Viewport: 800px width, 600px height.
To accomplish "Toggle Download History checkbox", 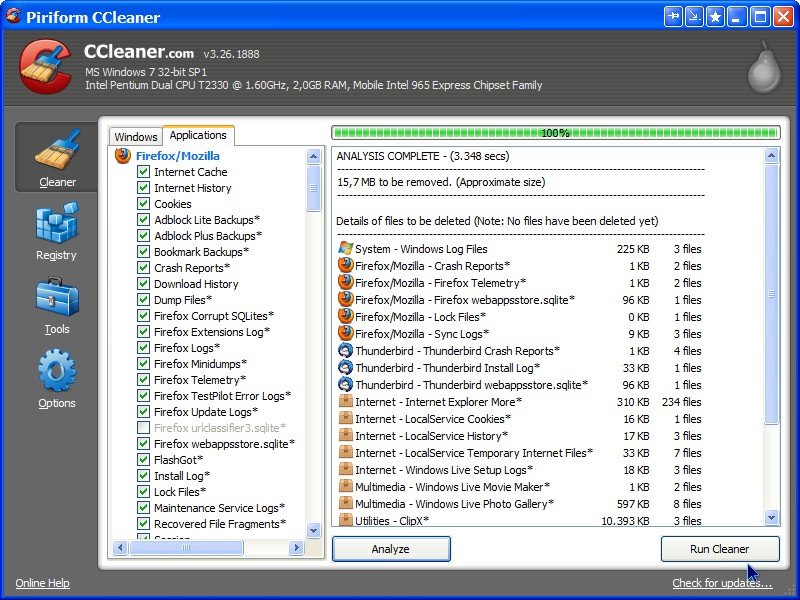I will (143, 283).
